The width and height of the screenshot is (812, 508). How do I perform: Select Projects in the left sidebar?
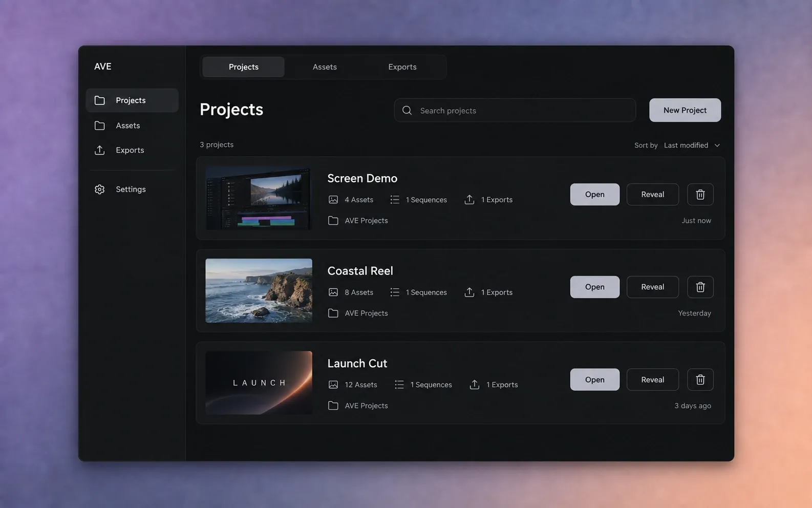point(132,100)
